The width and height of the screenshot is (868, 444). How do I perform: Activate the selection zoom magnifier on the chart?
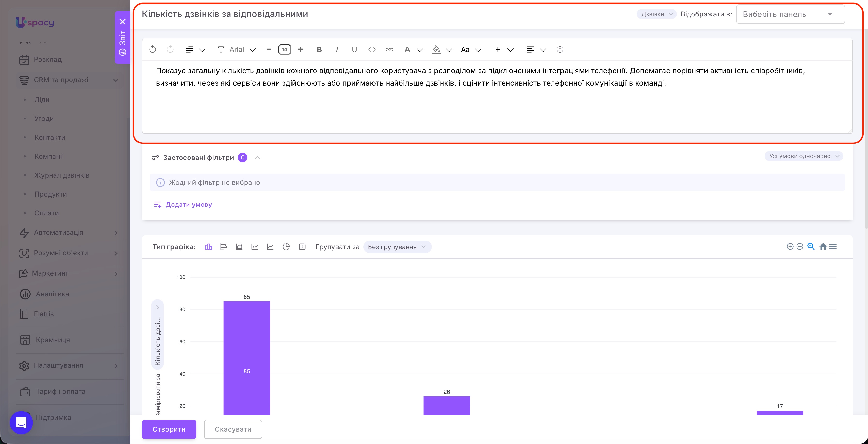[x=811, y=246]
